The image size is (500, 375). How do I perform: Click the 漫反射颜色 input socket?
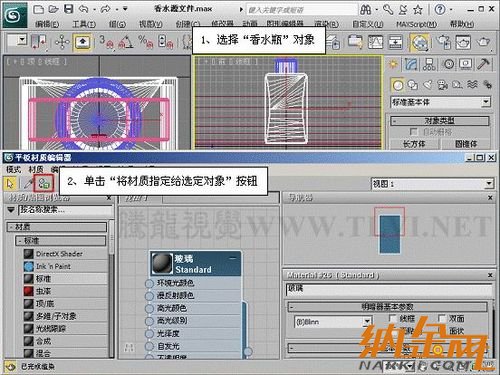[149, 296]
